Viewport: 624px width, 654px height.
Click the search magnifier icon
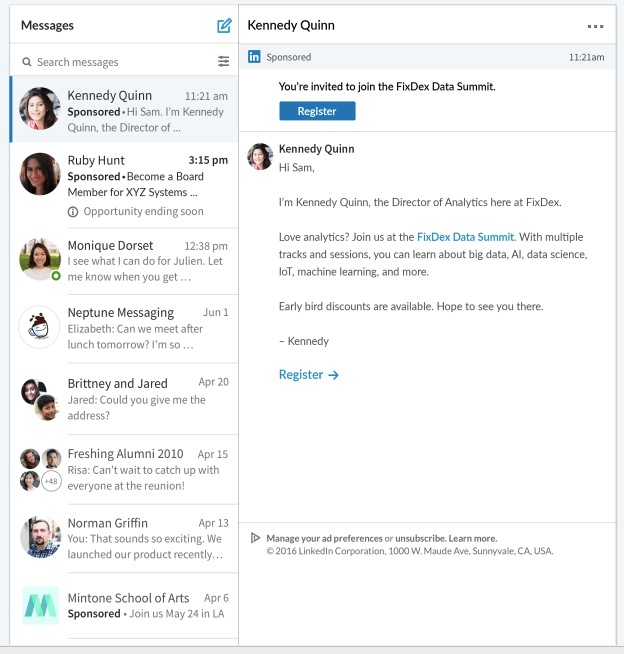pos(27,62)
